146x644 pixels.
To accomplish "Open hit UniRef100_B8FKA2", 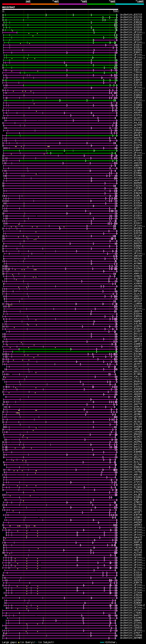I will pyautogui.click(x=131, y=291).
